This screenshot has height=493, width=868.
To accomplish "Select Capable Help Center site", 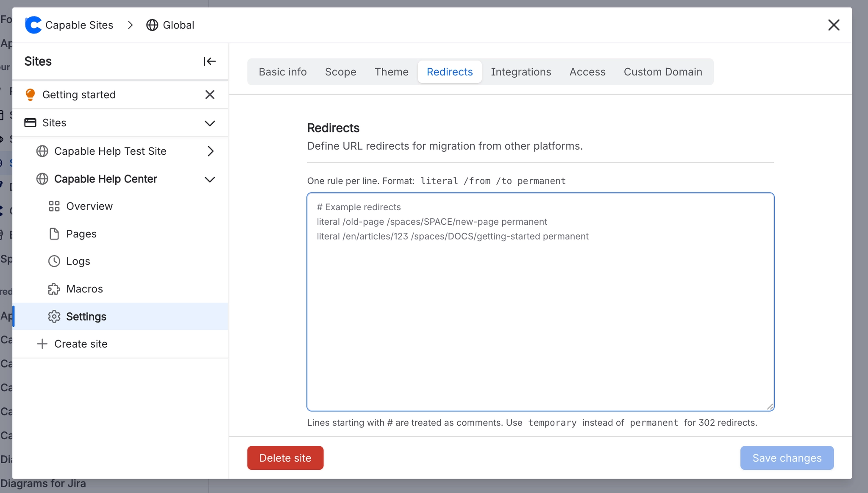I will point(106,179).
